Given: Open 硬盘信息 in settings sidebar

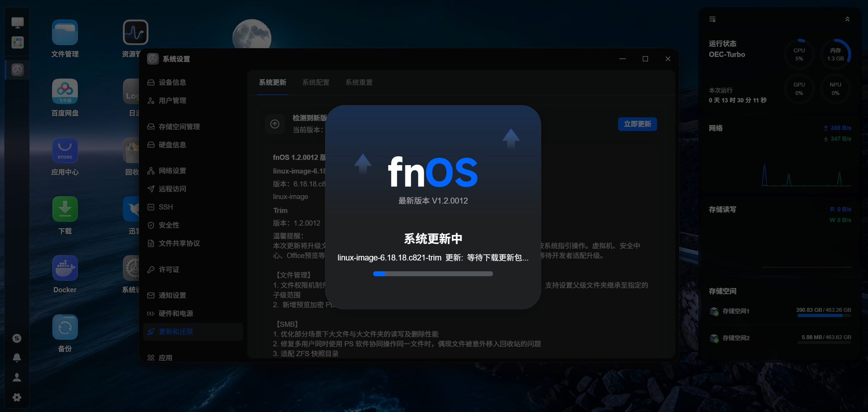Looking at the screenshot, I should pos(193,145).
